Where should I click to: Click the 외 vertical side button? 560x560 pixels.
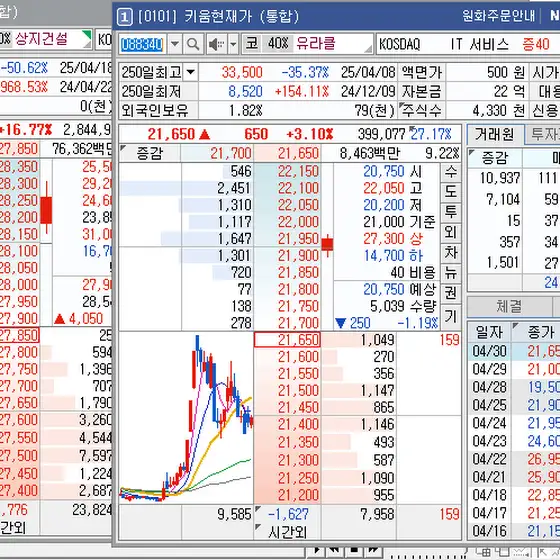[451, 232]
